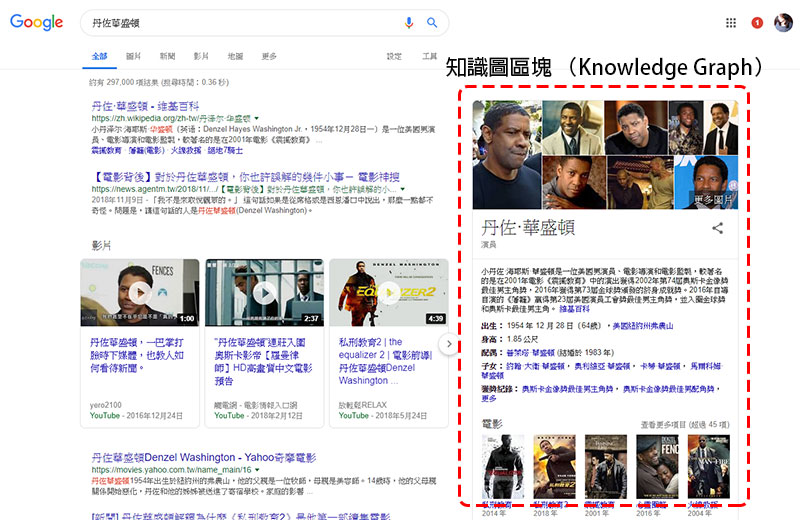Open the 火線救援 sitelink

[185, 151]
